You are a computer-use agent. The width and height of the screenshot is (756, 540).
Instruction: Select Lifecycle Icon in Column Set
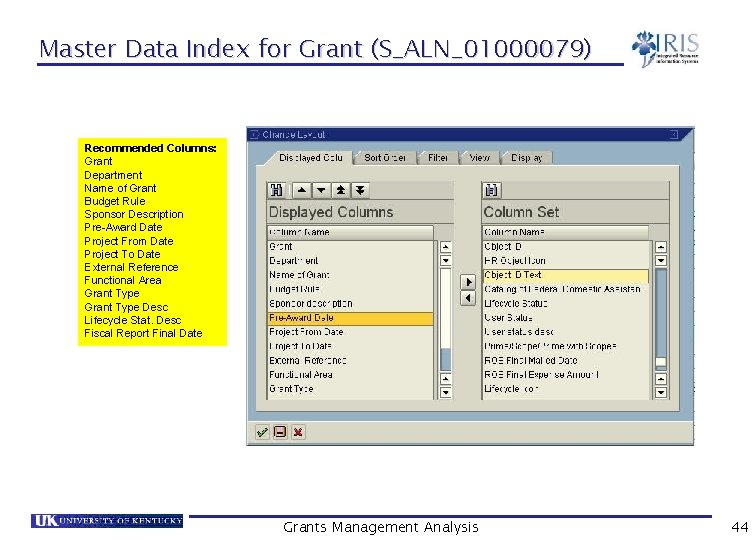pyautogui.click(x=566, y=389)
